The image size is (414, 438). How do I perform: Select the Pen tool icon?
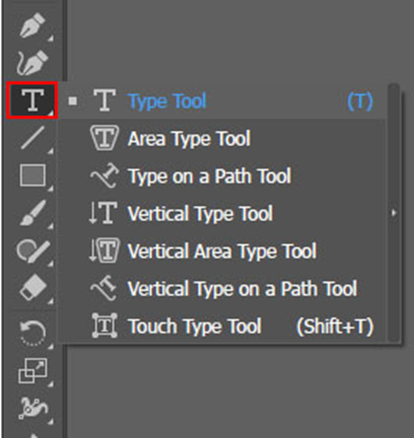click(x=32, y=25)
